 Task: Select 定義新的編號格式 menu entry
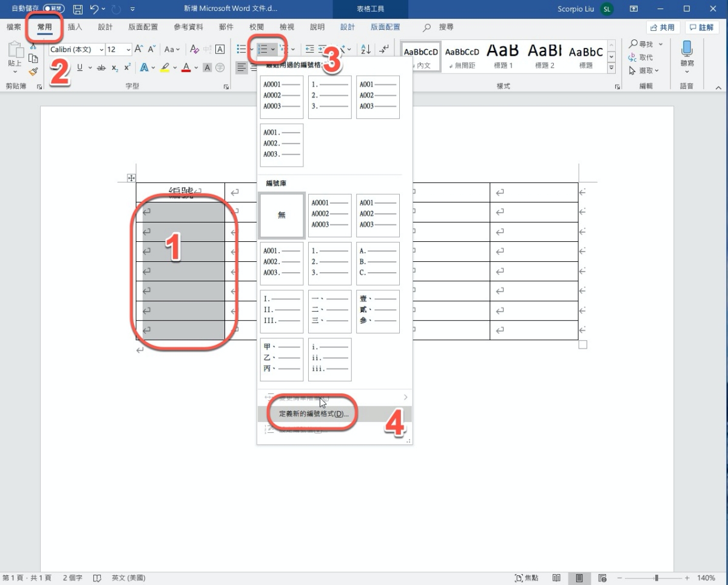(x=314, y=413)
